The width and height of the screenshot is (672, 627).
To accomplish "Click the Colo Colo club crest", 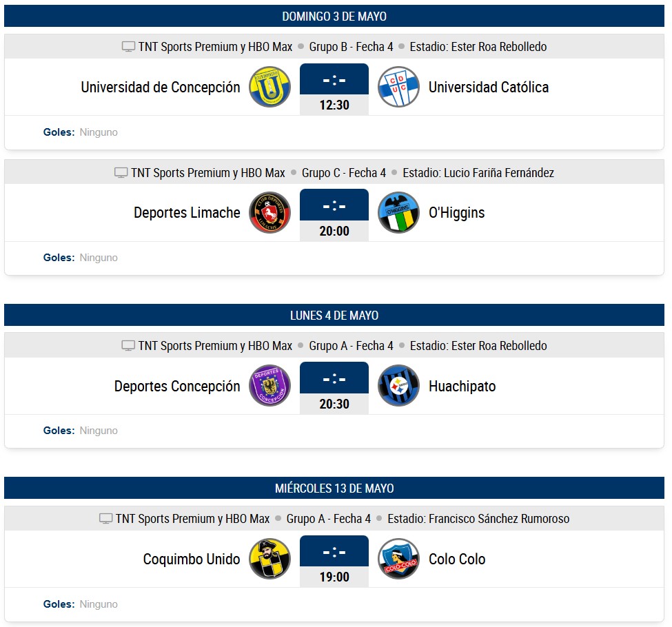I will (x=398, y=559).
